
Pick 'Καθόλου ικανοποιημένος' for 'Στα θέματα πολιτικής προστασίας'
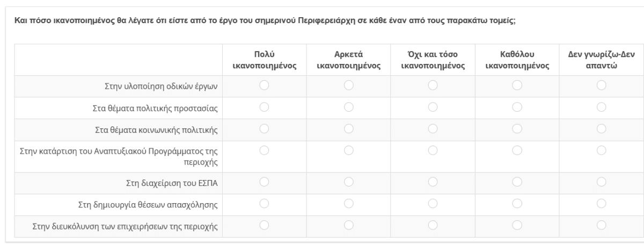(517, 106)
